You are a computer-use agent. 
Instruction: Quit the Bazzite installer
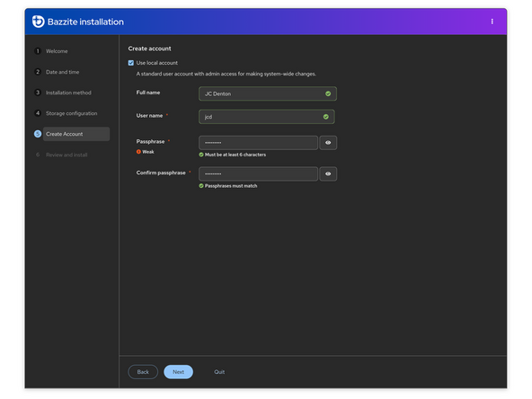click(219, 372)
